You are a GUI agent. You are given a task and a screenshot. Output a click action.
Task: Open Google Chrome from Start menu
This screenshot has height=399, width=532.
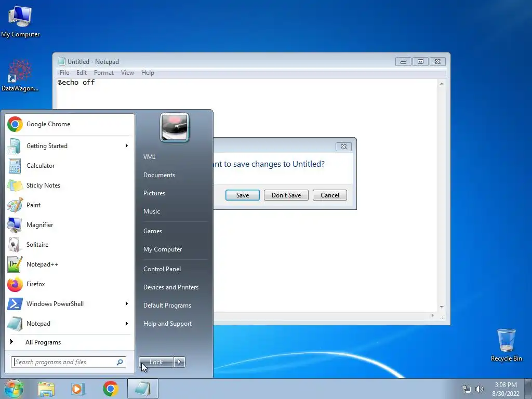coord(70,124)
